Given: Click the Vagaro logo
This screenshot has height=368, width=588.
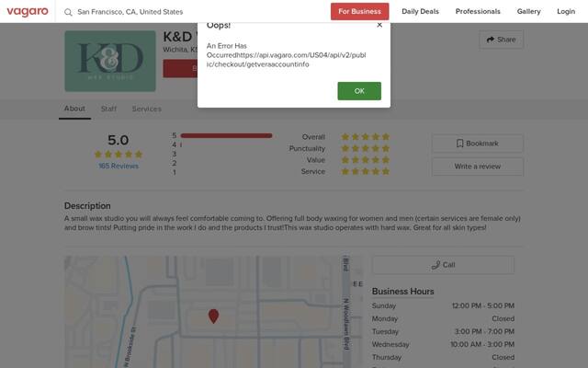Looking at the screenshot, I should point(28,12).
